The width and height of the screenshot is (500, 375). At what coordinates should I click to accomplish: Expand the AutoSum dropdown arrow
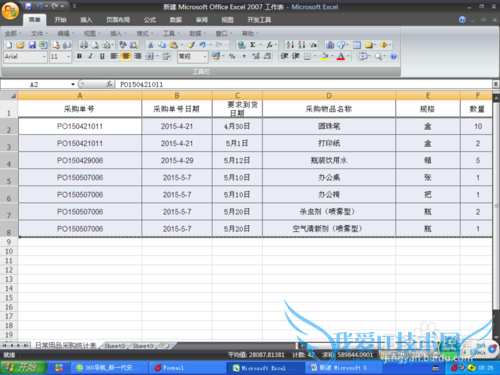[x=261, y=45]
